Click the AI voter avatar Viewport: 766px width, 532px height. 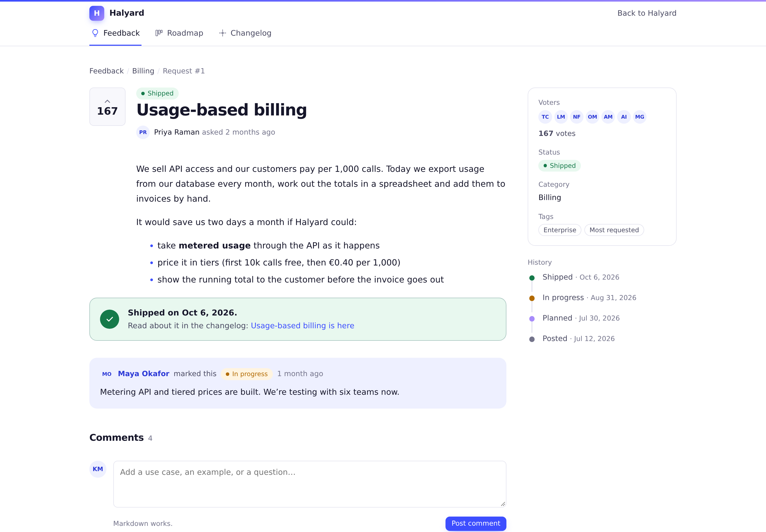[x=624, y=117]
